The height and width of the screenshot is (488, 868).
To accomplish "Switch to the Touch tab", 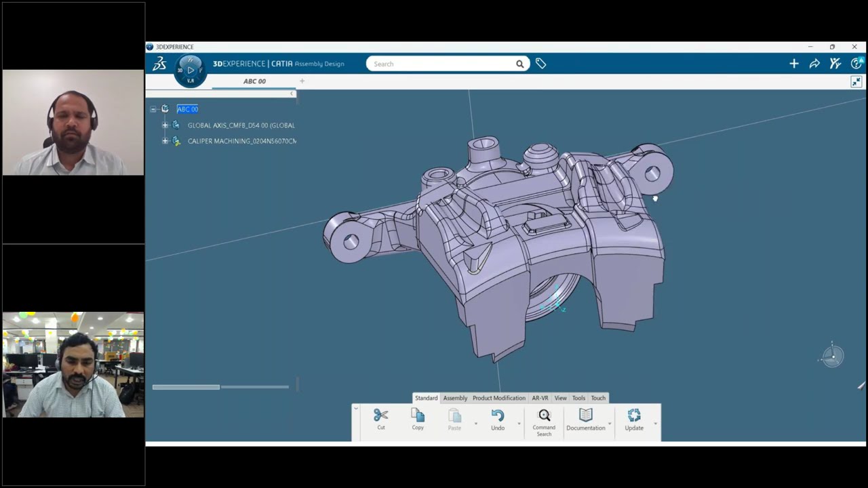I will (598, 398).
